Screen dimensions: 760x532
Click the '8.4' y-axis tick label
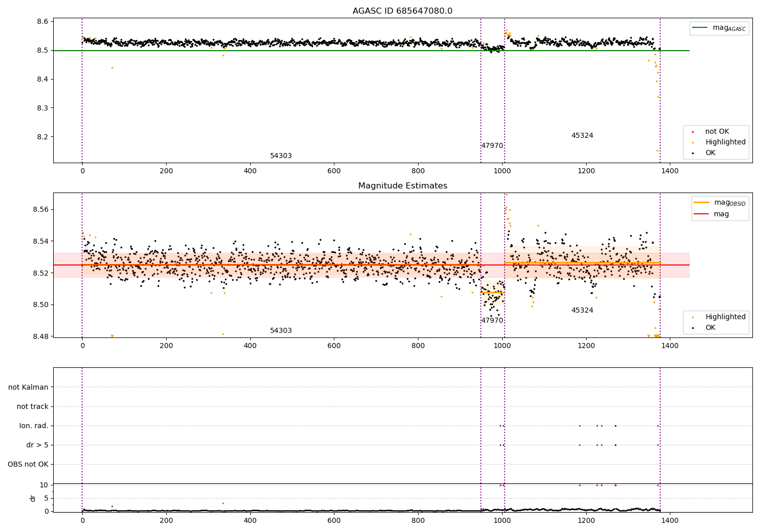point(43,80)
